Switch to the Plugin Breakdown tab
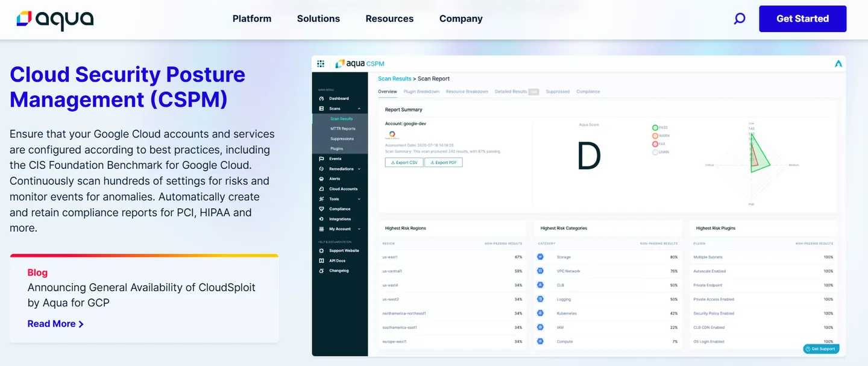 pos(421,92)
